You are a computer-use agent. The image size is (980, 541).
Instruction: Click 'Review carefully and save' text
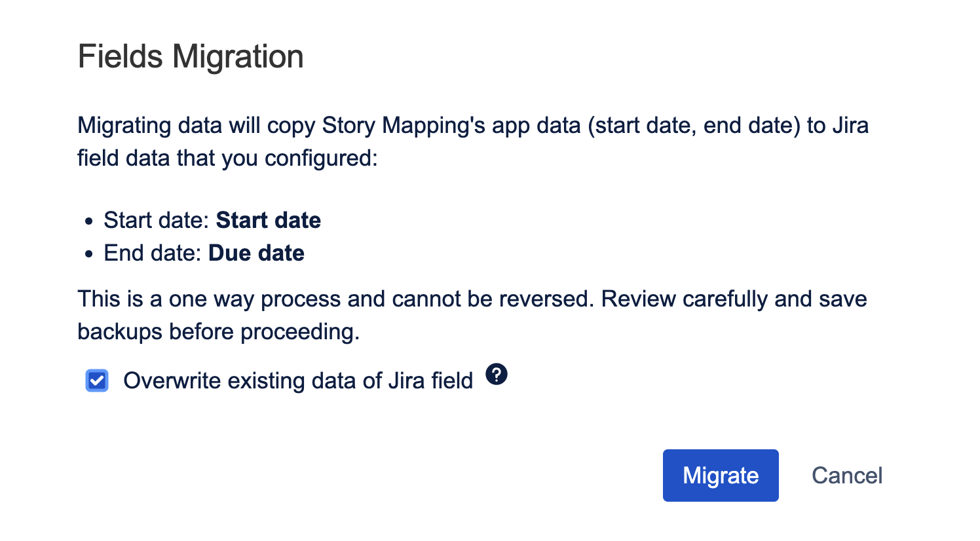734,299
